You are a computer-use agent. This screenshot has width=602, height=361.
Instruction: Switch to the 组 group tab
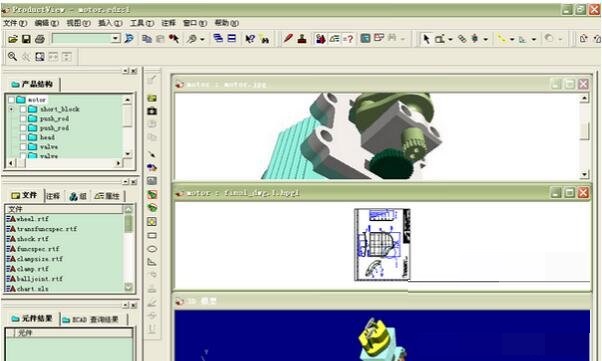click(78, 196)
